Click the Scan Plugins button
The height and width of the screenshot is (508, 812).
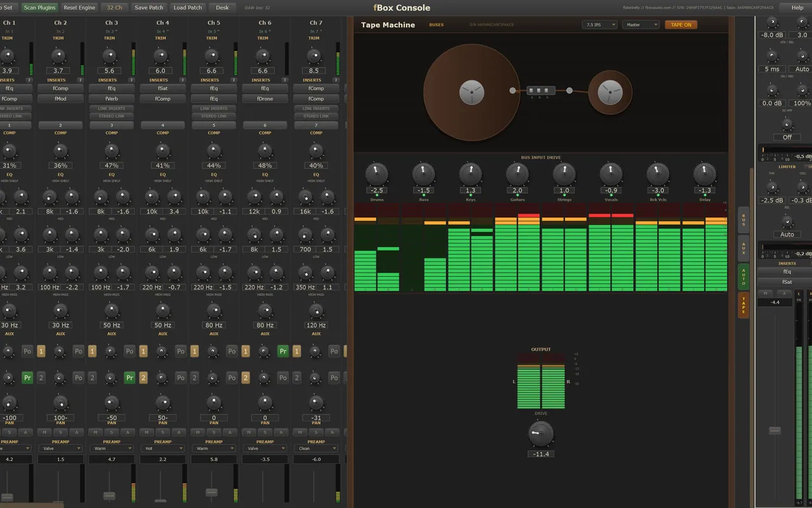39,8
